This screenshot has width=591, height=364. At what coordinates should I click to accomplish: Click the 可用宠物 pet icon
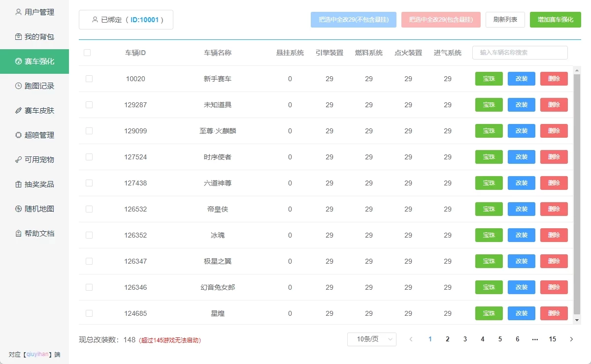point(18,159)
